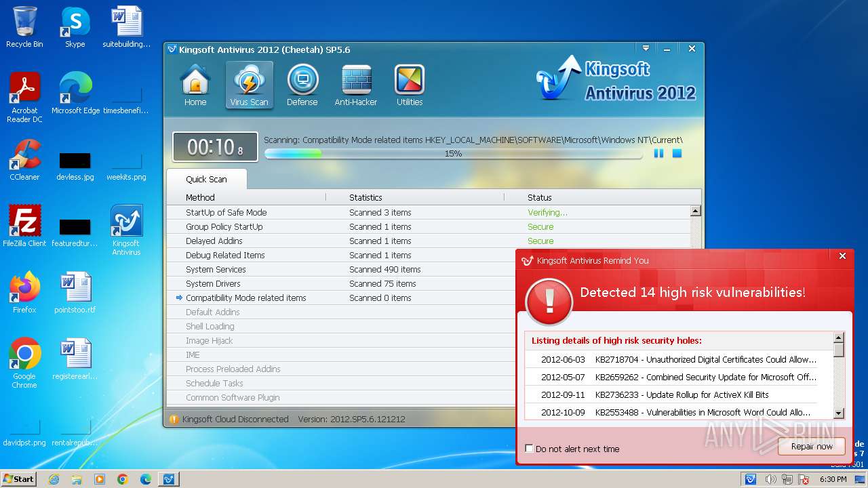Click the 6:30 PM system clock
The height and width of the screenshot is (488, 868).
[833, 479]
